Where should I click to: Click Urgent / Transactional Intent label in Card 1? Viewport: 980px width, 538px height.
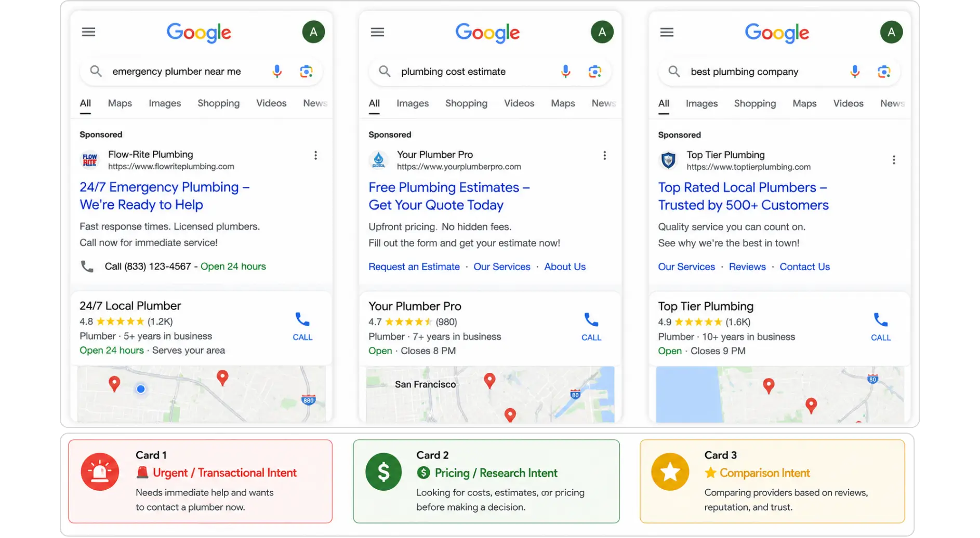point(224,473)
